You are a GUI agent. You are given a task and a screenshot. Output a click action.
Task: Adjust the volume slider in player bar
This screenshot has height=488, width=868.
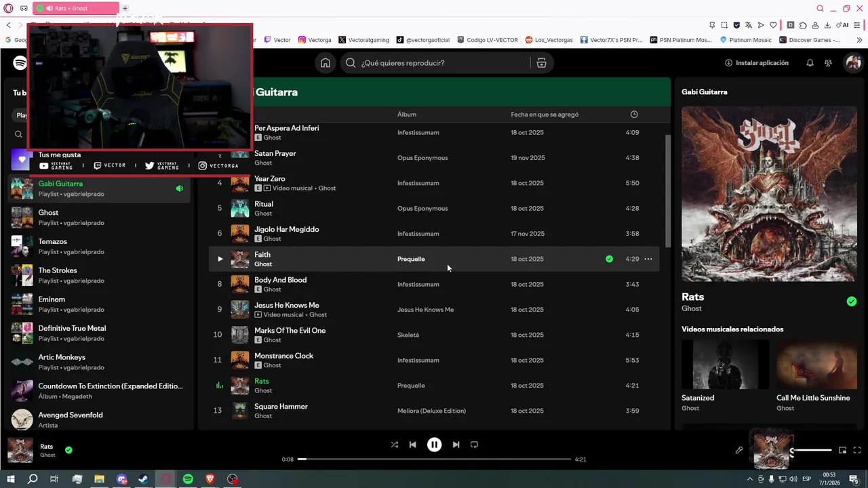(x=811, y=450)
